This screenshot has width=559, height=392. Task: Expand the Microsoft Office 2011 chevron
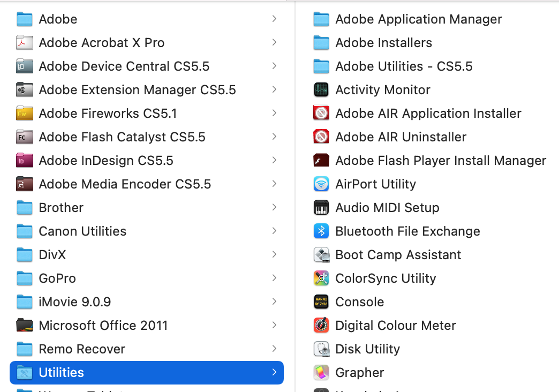[x=274, y=326]
